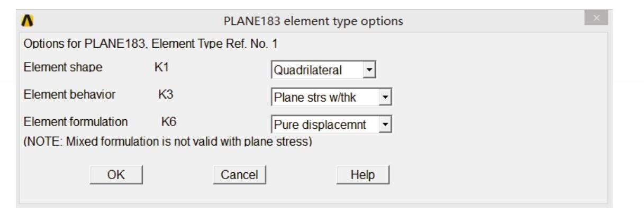Open the Element shape K1 dropdown

[x=369, y=70]
